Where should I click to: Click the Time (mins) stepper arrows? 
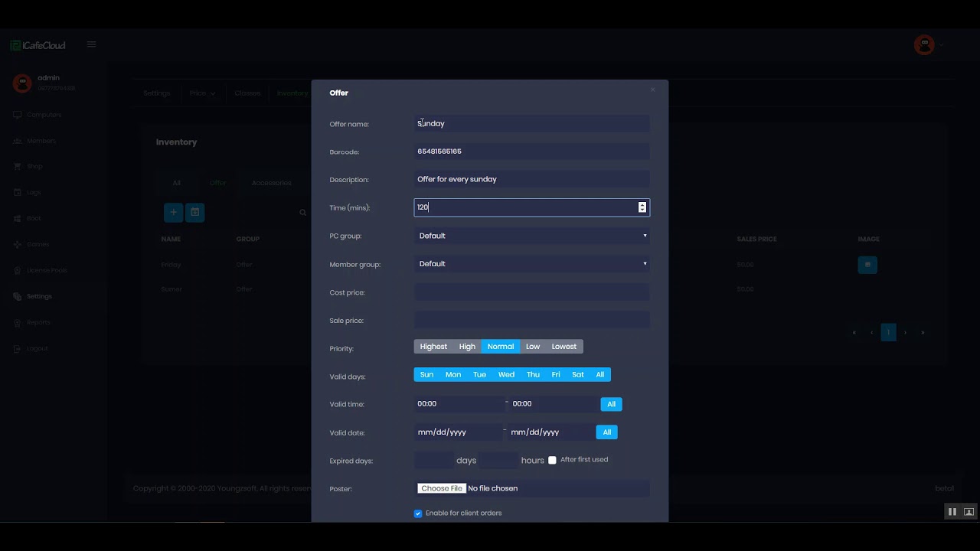pyautogui.click(x=642, y=207)
